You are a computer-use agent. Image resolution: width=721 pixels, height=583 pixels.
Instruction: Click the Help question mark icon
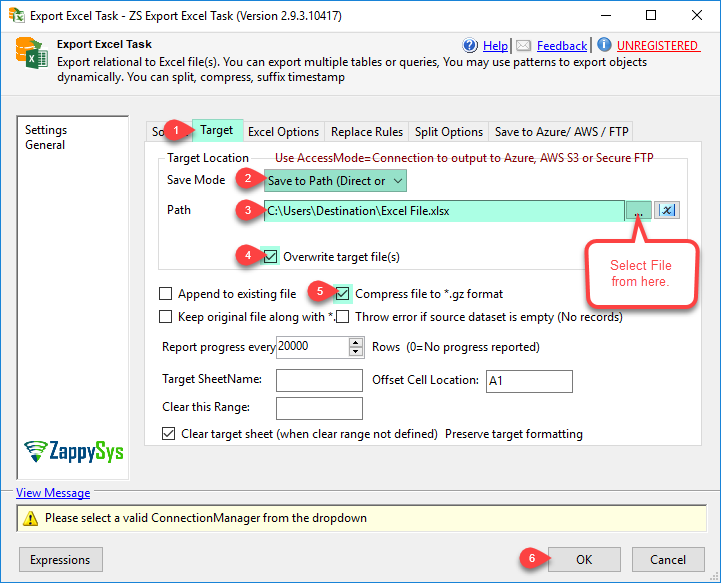click(470, 45)
